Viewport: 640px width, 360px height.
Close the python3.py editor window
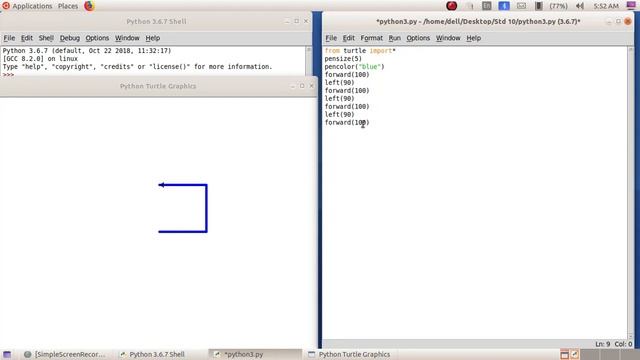coord(628,21)
